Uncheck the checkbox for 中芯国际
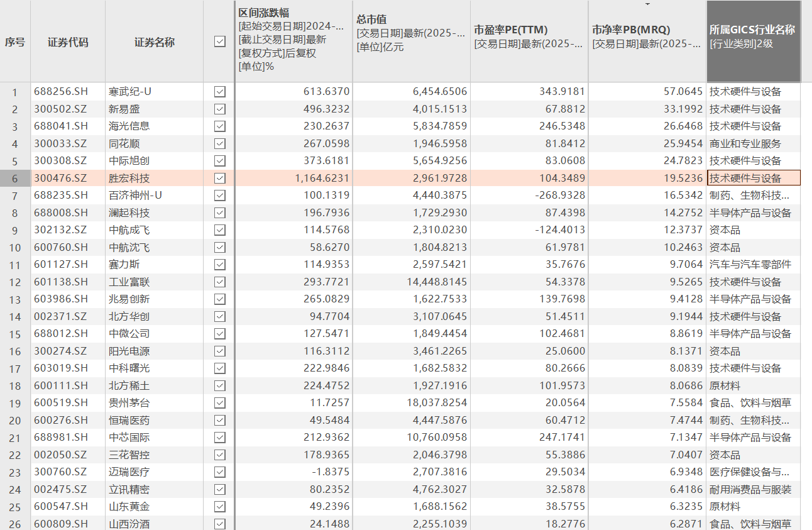This screenshot has width=812, height=530. (219, 438)
